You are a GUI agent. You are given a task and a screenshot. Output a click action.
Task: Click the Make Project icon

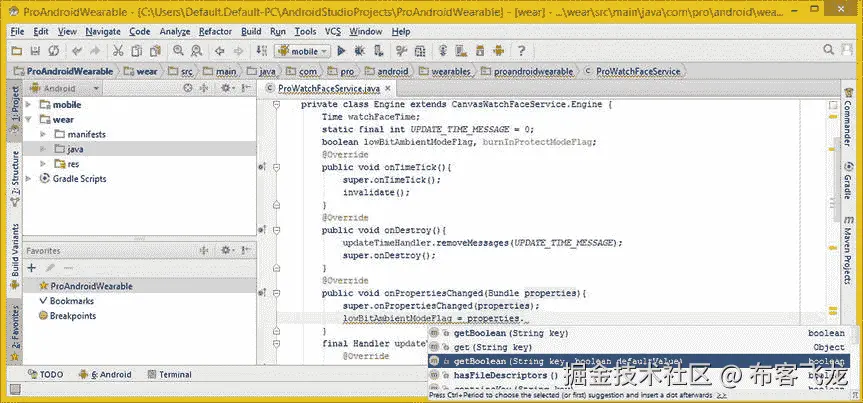(261, 51)
